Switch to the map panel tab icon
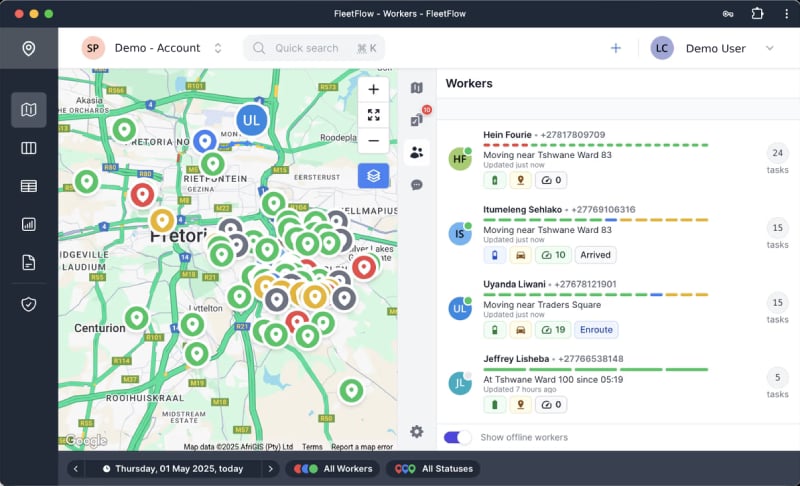This screenshot has width=800, height=486. (416, 88)
